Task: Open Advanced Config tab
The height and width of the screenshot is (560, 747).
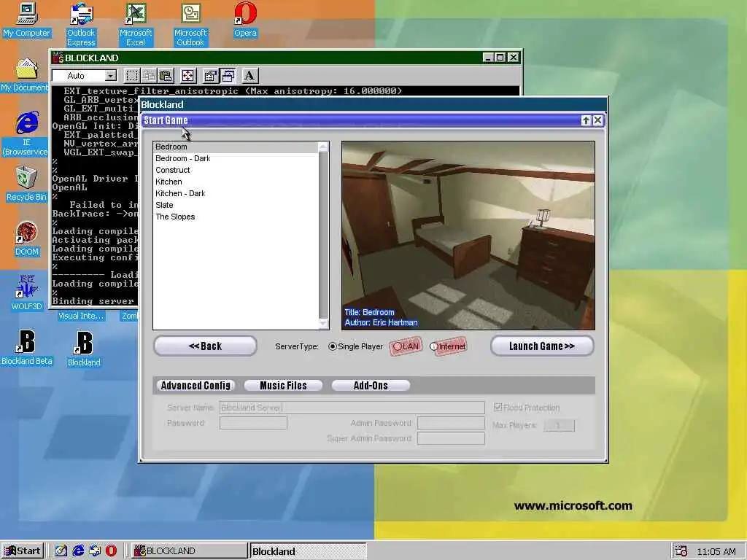Action: (x=196, y=385)
